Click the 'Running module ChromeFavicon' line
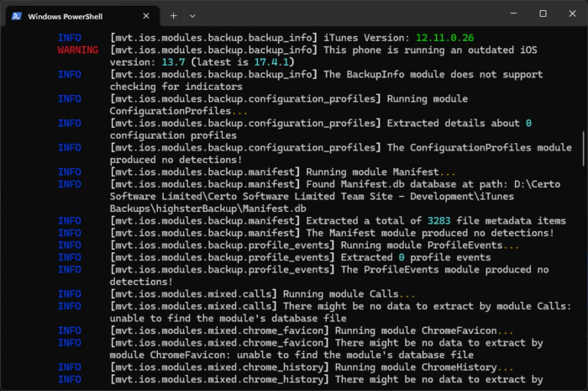 (419, 330)
